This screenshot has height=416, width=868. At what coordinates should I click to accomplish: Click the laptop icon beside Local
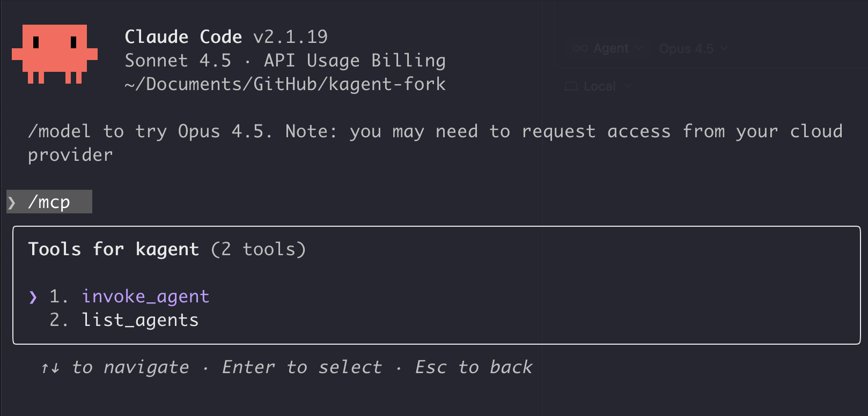pyautogui.click(x=570, y=85)
